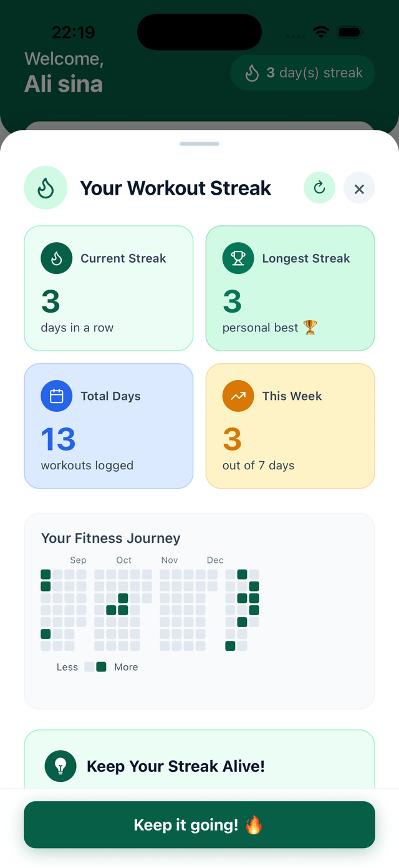Click the Longest Streak trophy icon

coord(238,258)
